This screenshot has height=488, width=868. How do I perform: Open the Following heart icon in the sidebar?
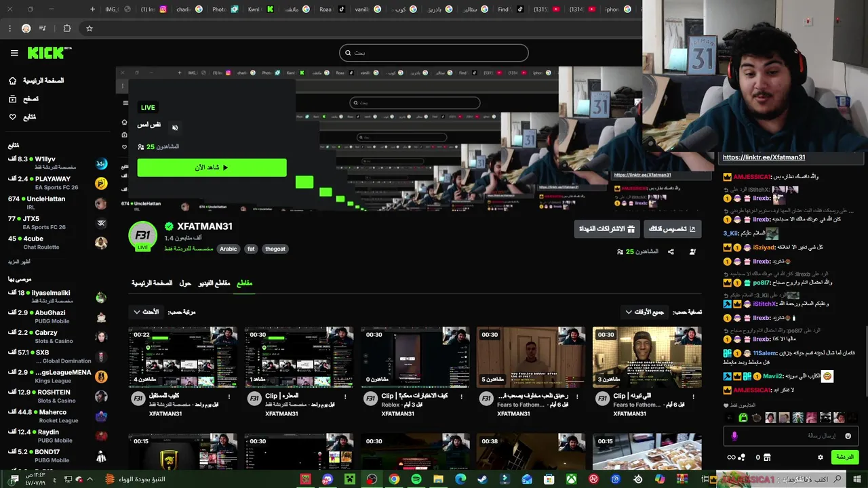[12, 117]
